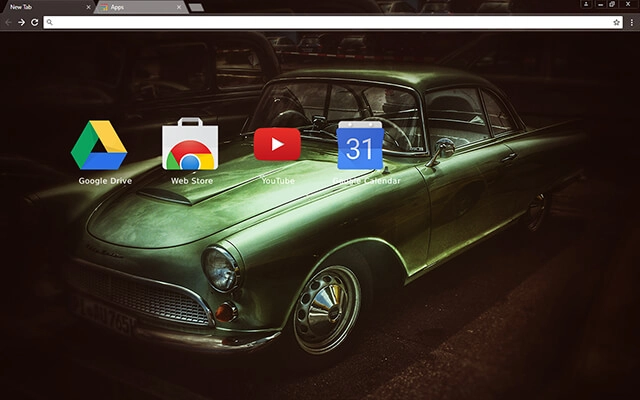The width and height of the screenshot is (640, 400).
Task: Open a new tab with the new-tab button
Action: (x=196, y=7)
